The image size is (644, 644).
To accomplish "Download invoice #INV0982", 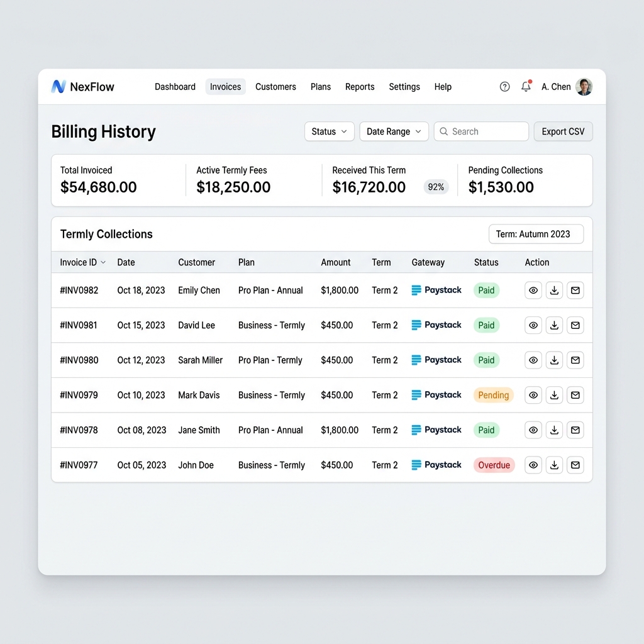I will click(554, 291).
